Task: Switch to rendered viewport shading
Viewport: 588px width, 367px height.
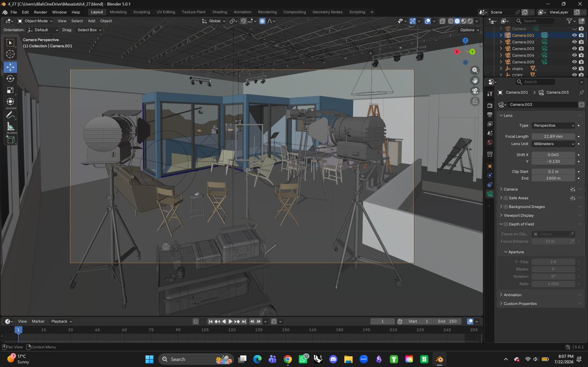Action: (470, 21)
